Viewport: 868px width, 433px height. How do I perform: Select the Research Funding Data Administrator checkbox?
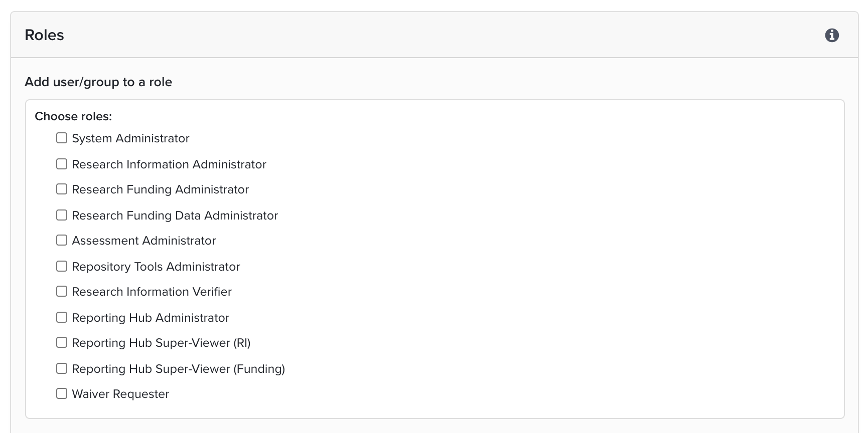(62, 215)
